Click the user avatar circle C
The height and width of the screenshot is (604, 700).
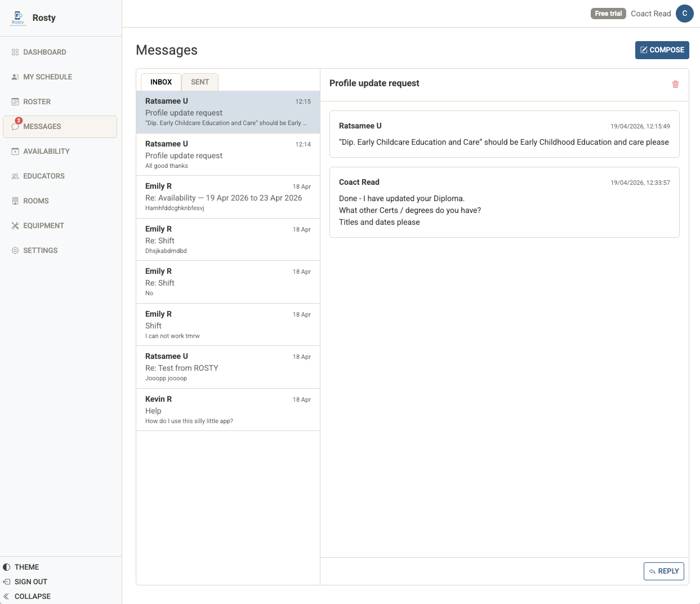click(x=684, y=14)
